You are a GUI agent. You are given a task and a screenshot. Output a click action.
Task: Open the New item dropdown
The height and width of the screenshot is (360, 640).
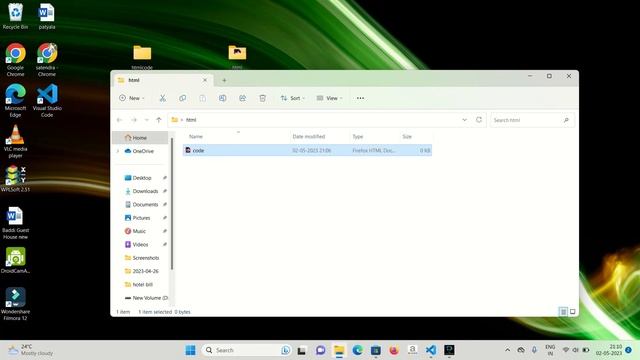131,98
